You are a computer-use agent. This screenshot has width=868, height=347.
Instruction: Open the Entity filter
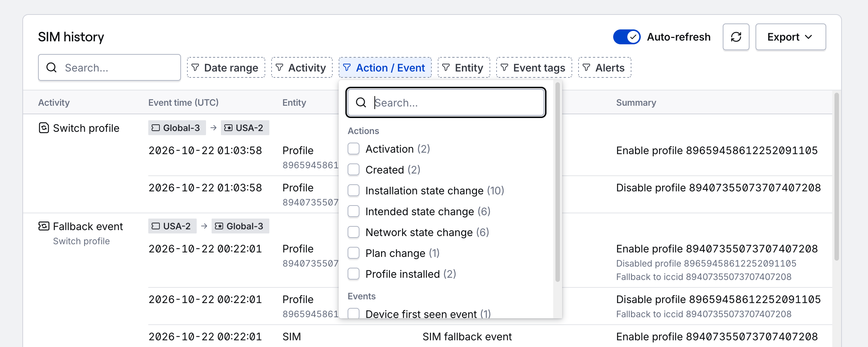click(464, 67)
